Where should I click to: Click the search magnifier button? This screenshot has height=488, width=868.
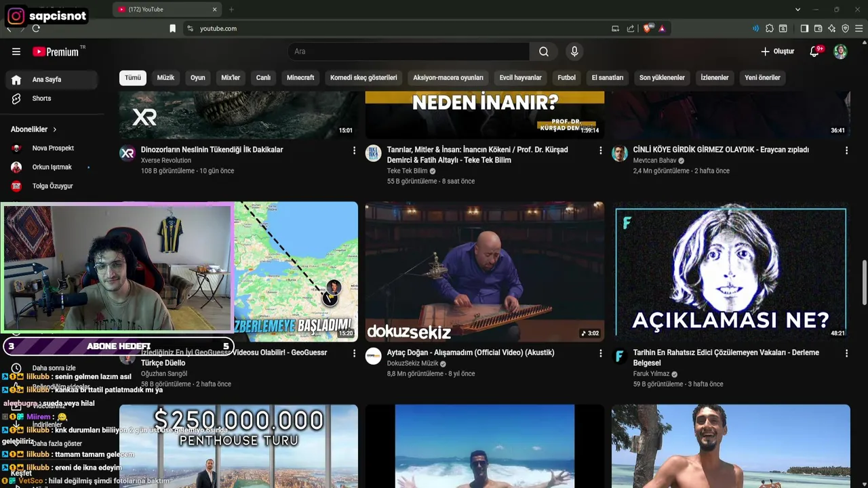click(544, 52)
